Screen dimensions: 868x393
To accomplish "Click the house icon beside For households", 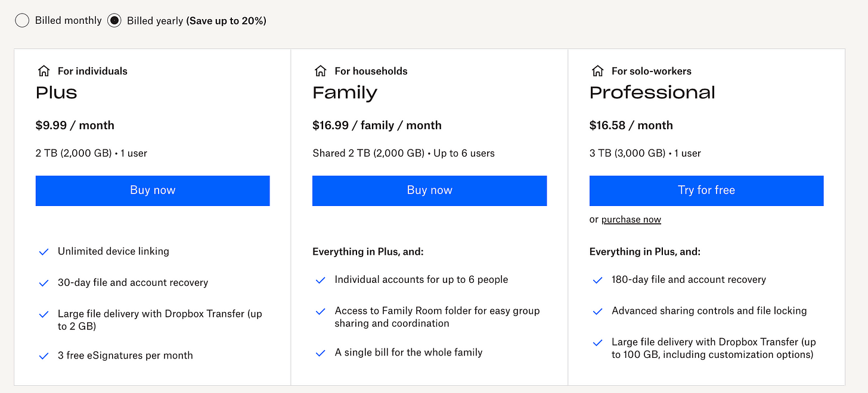I will 321,71.
